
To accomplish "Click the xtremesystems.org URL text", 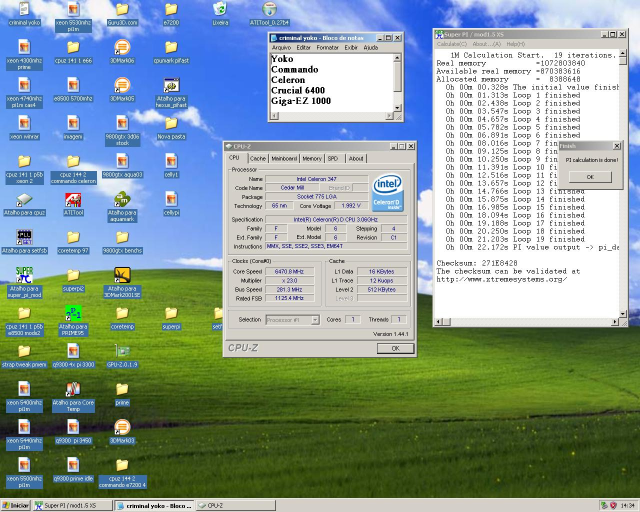I will tap(502, 279).
